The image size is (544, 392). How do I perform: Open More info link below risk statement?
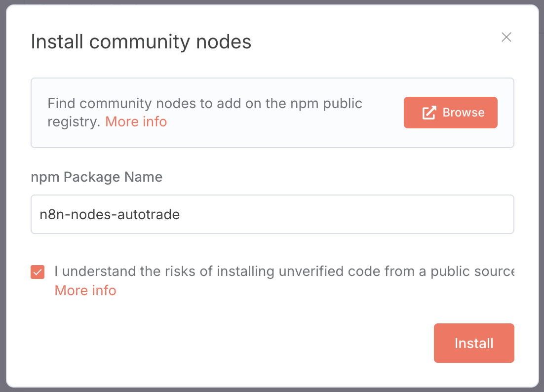(85, 290)
